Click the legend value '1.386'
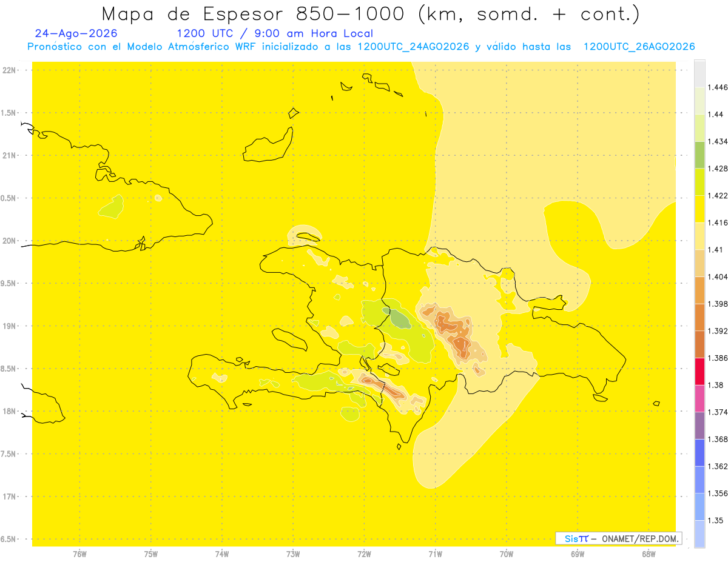Viewport: 728px width, 562px height. [718, 358]
